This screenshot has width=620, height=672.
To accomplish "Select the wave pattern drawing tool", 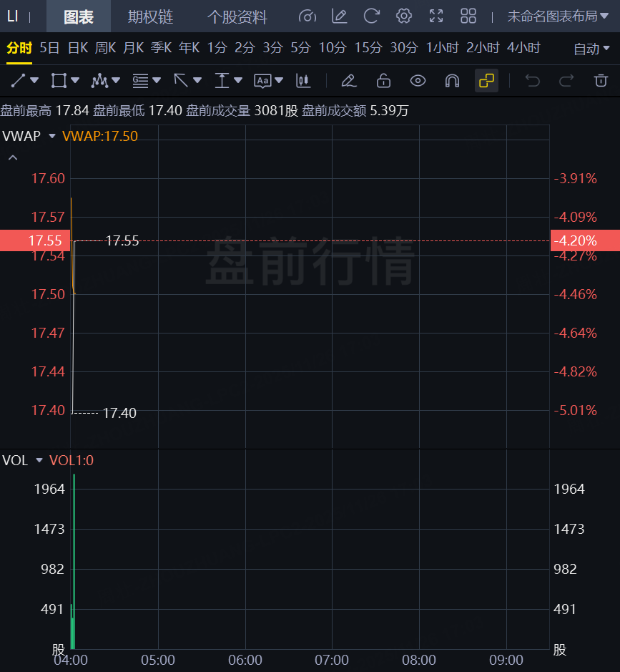I will point(99,80).
